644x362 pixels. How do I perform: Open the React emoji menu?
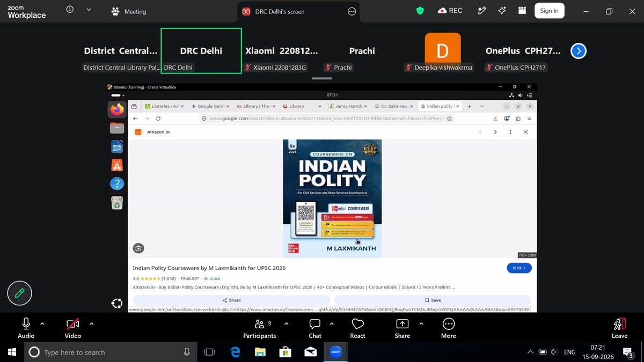(x=357, y=328)
